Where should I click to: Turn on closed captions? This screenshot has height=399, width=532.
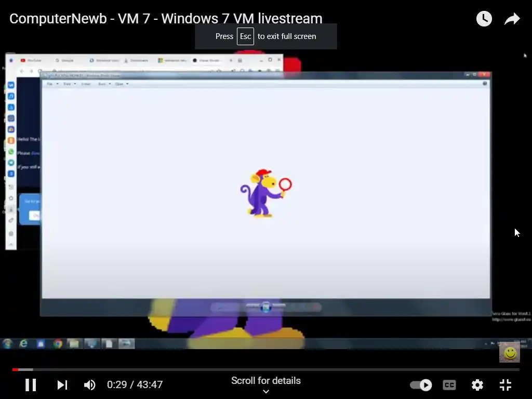[x=449, y=385]
